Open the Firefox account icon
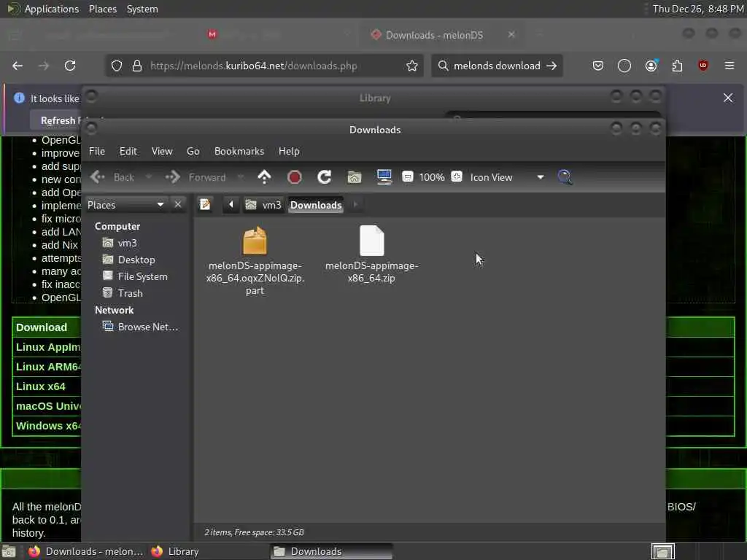Viewport: 747px width, 560px height. click(651, 66)
